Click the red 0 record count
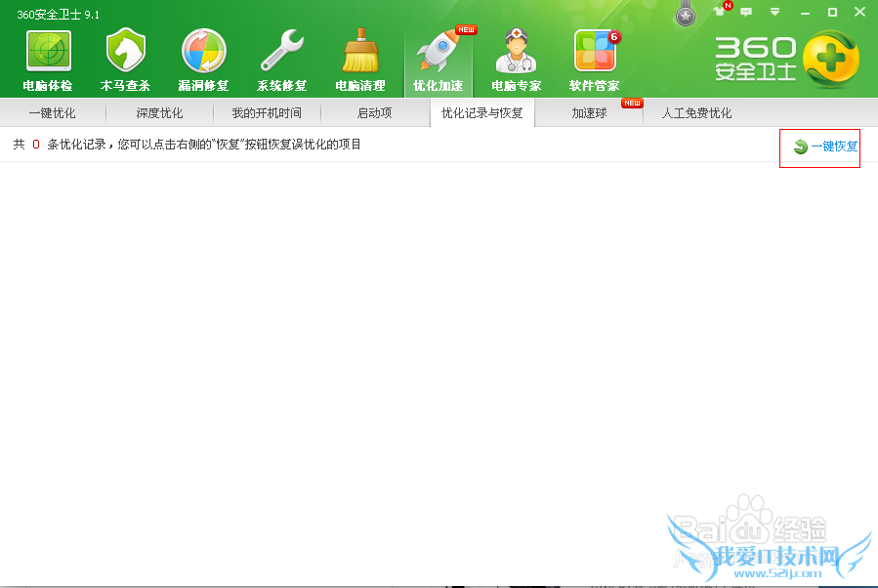The width and height of the screenshot is (878, 588). pyautogui.click(x=36, y=145)
